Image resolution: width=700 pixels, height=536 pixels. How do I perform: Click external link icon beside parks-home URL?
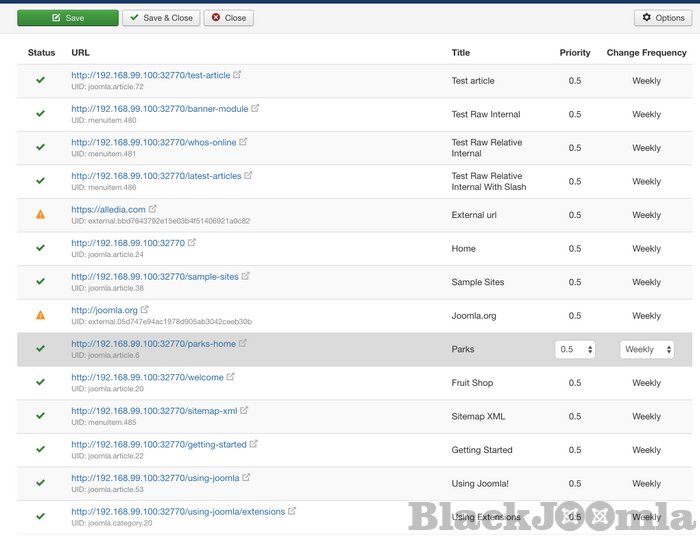click(x=243, y=344)
